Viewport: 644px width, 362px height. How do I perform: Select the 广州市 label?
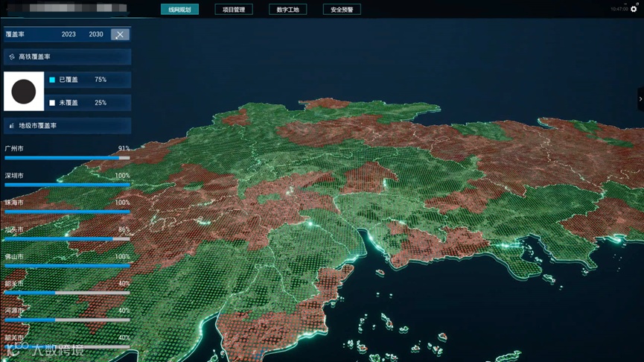click(x=14, y=148)
